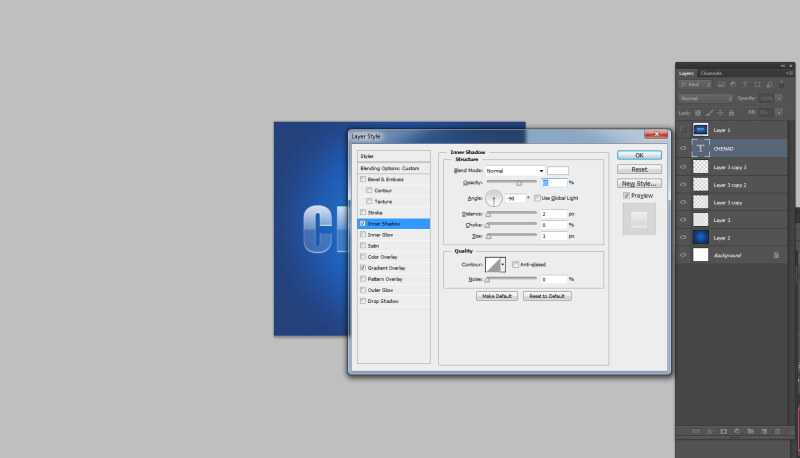This screenshot has width=800, height=458.
Task: Click the CHENAD text layer thumbnail
Action: click(x=701, y=148)
